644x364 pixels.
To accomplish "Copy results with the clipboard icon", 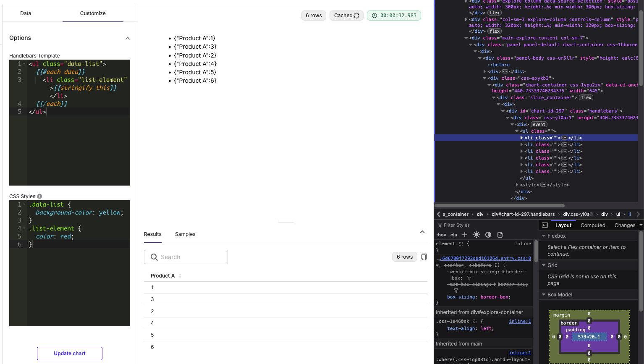I will tap(424, 257).
